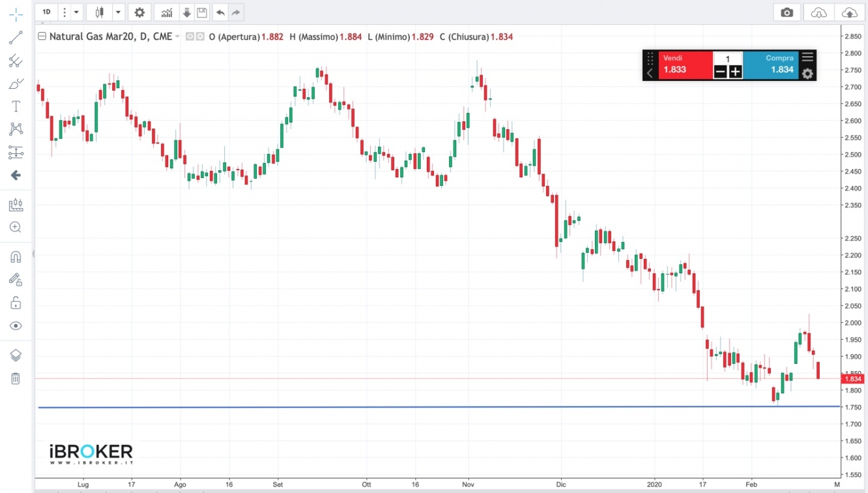Click the Compra buy button

pos(770,65)
